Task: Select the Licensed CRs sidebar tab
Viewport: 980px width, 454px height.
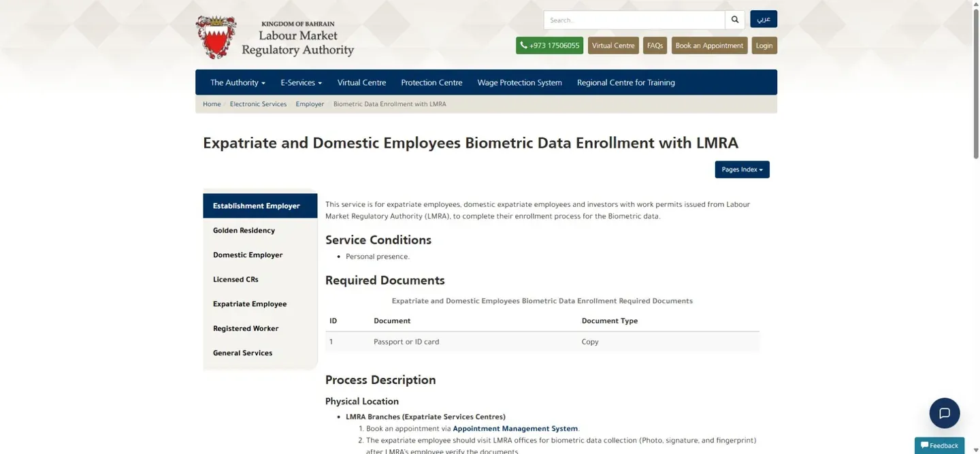Action: [260, 279]
